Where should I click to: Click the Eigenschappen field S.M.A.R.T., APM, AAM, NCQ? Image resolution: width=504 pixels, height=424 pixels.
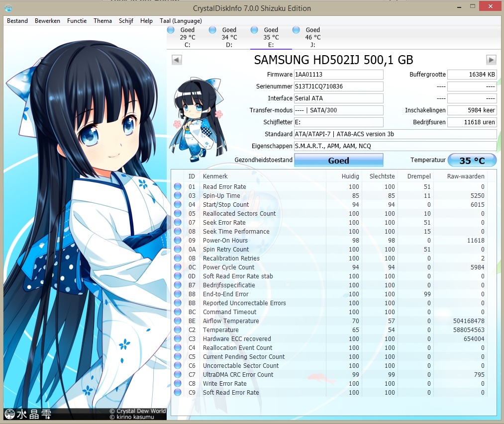(x=396, y=146)
